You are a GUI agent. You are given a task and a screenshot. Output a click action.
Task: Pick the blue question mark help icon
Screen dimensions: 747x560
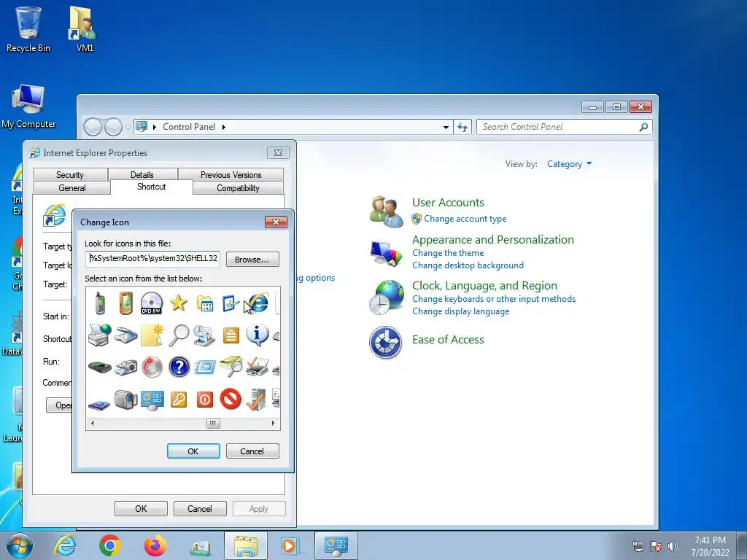click(x=179, y=367)
